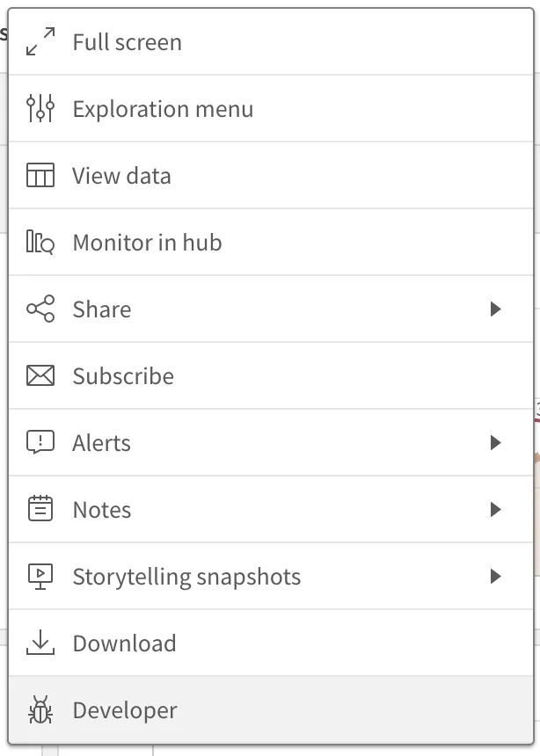Click the View data table icon

coord(39,175)
